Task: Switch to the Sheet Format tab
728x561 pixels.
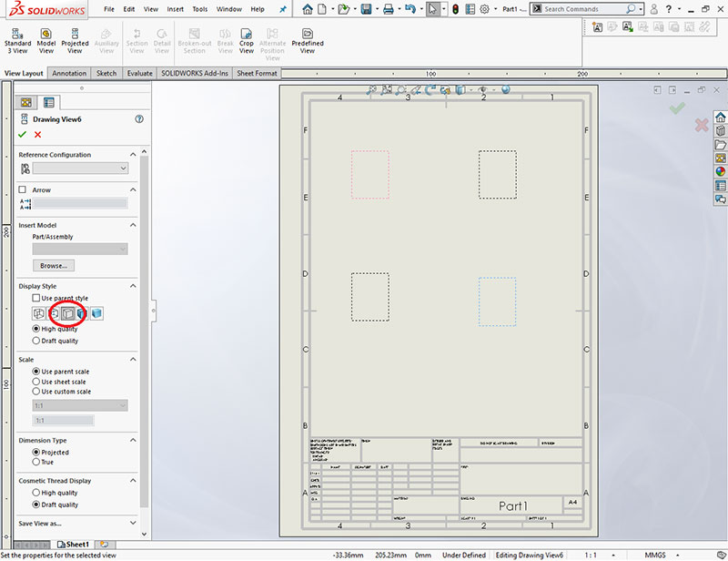Action: pyautogui.click(x=257, y=73)
